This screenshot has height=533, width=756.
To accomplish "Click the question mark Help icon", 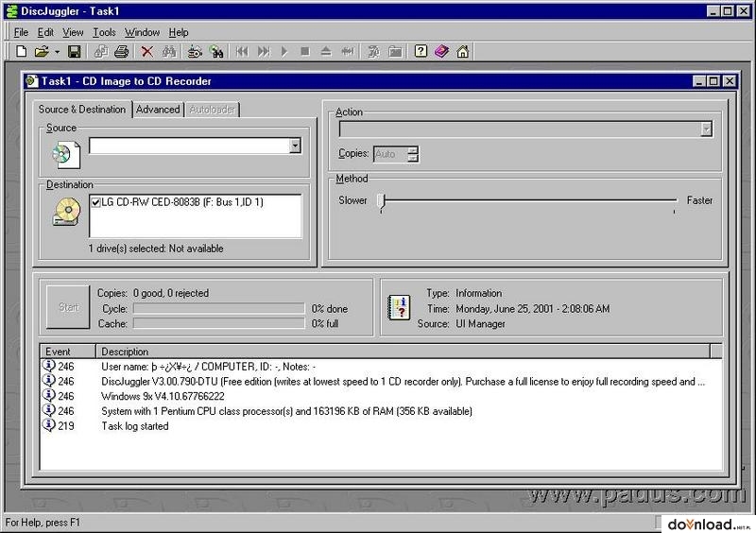I will (421, 51).
